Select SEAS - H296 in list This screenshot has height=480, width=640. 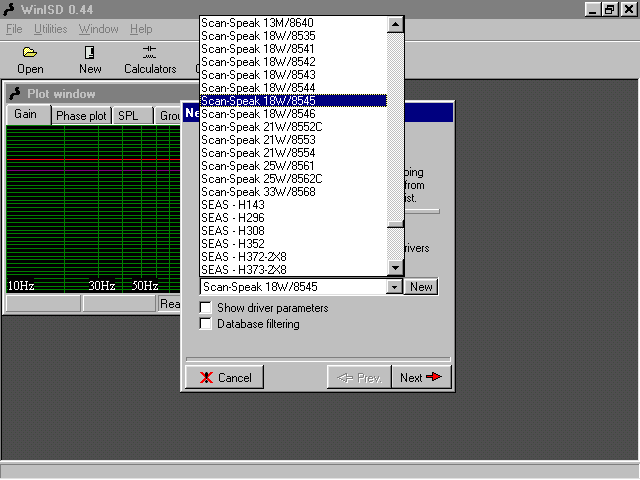click(293, 218)
